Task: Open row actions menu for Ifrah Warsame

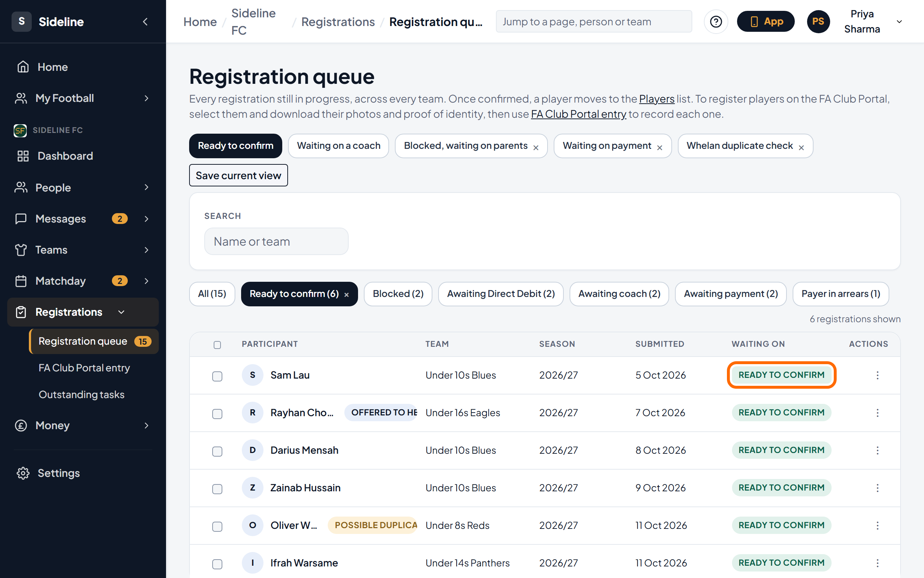Action: point(877,563)
